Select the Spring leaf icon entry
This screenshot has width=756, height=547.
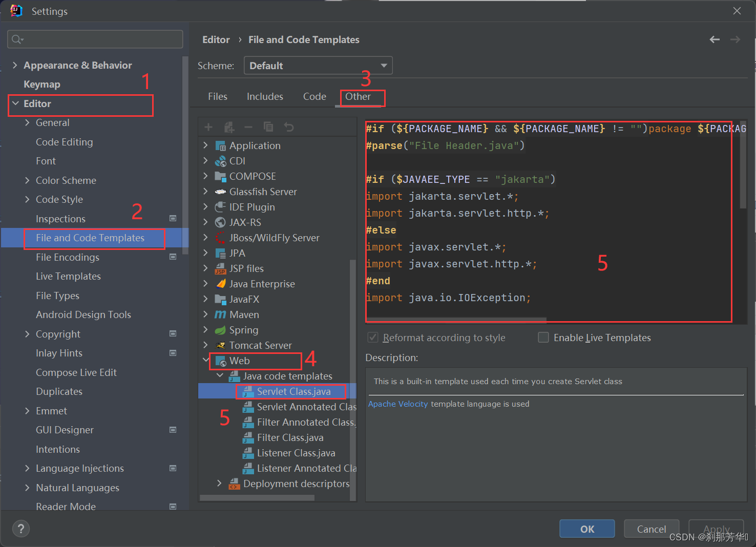pyautogui.click(x=220, y=330)
